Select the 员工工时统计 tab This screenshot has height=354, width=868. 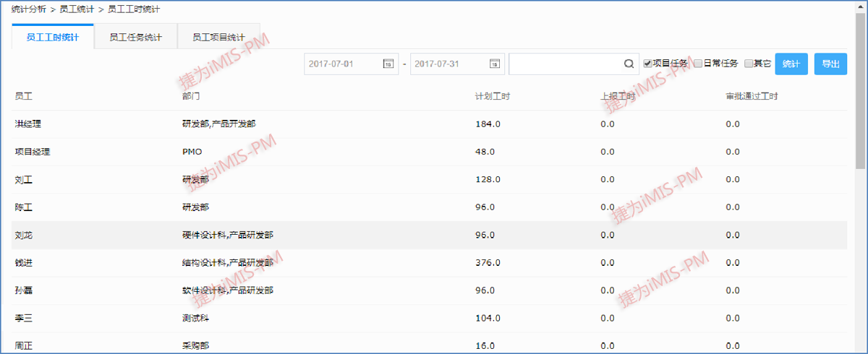tap(53, 37)
